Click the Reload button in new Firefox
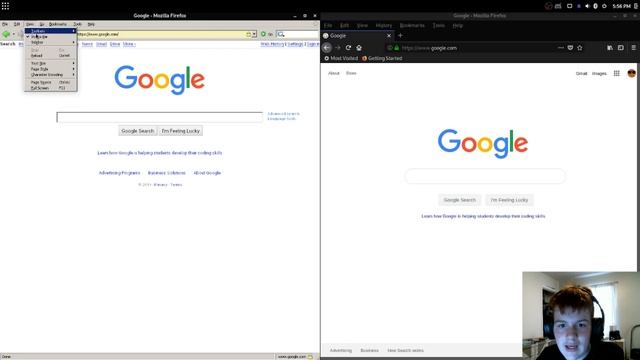Image resolution: width=640 pixels, height=360 pixels. (x=348, y=48)
